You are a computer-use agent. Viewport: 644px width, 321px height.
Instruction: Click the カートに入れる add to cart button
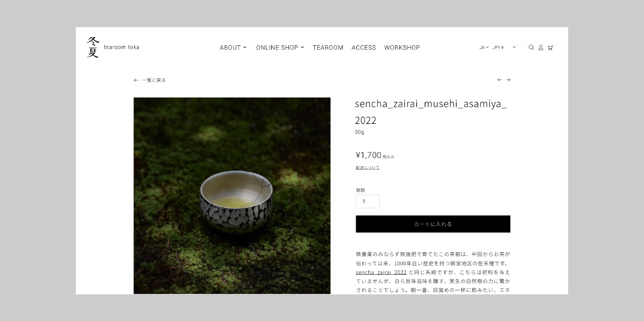[433, 224]
